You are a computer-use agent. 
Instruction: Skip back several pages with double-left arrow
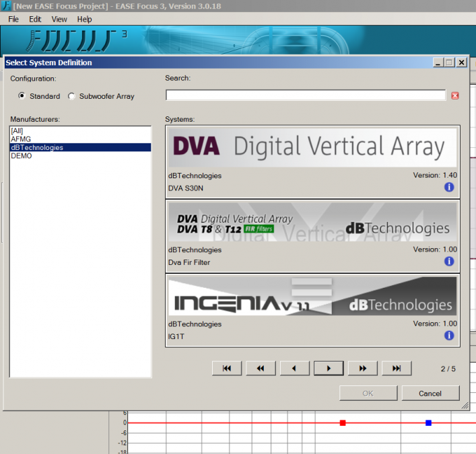tap(261, 368)
